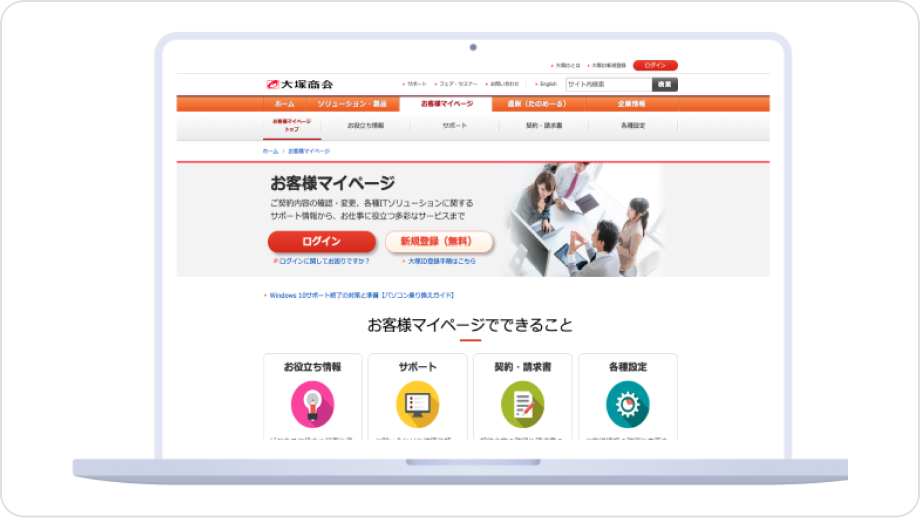
Task: Click the ログインに関してお困りですか？ help link
Action: [x=323, y=260]
